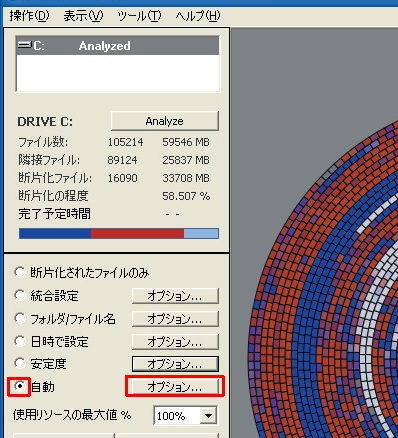Open the ヘルプ(H) menu
Image resolution: width=398 pixels, height=438 pixels.
[198, 16]
